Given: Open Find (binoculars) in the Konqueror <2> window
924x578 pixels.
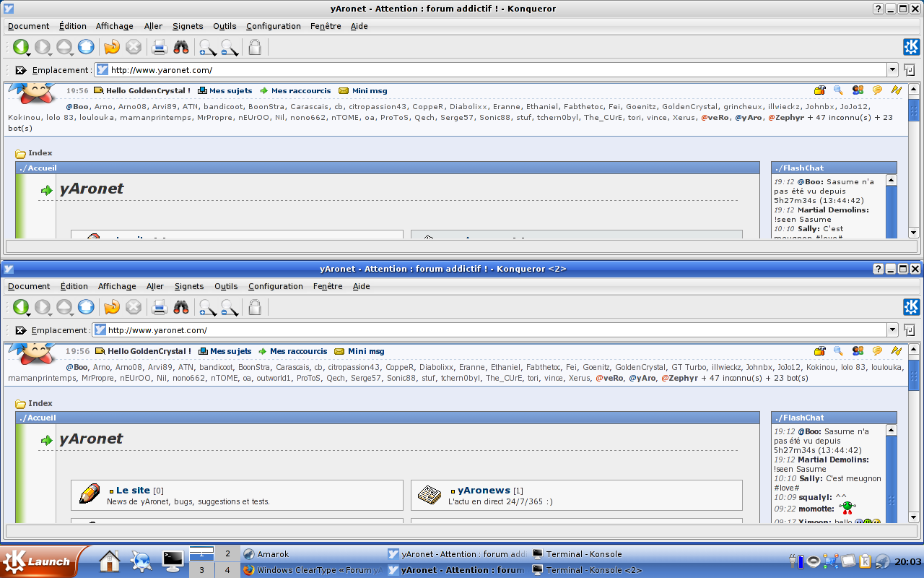Looking at the screenshot, I should tap(181, 307).
